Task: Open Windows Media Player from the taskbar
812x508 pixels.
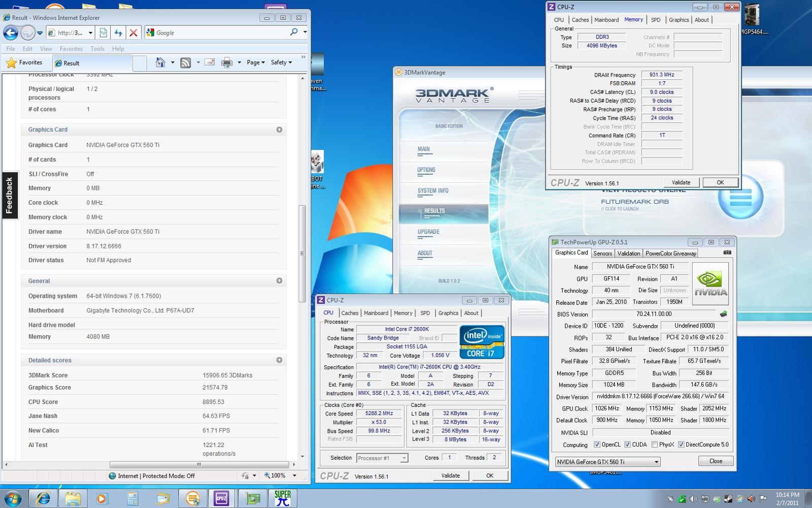Action: click(x=102, y=498)
